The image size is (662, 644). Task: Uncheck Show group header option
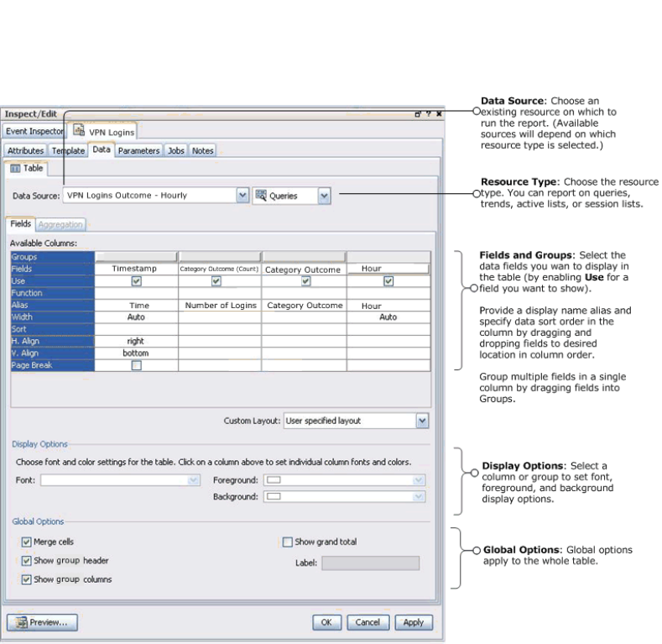click(26, 561)
